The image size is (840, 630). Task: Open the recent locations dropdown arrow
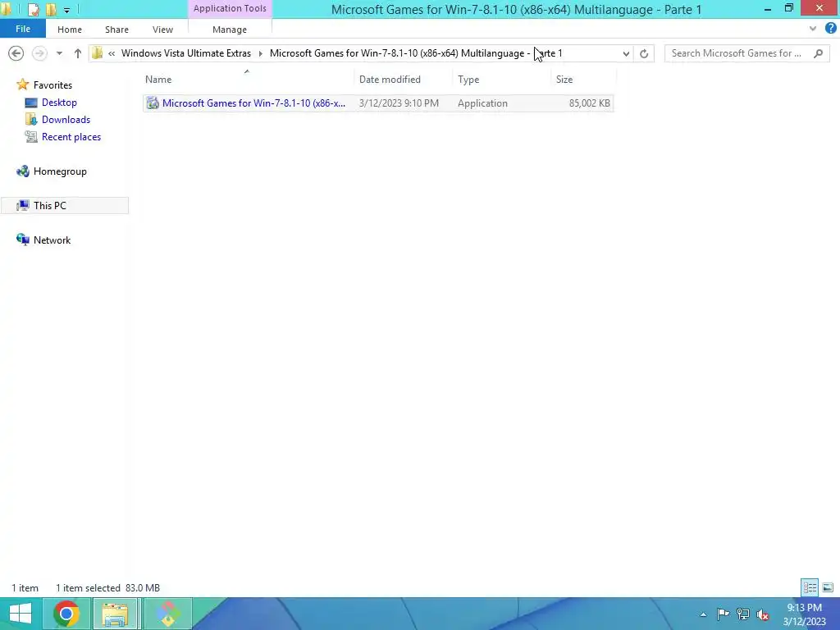[59, 53]
